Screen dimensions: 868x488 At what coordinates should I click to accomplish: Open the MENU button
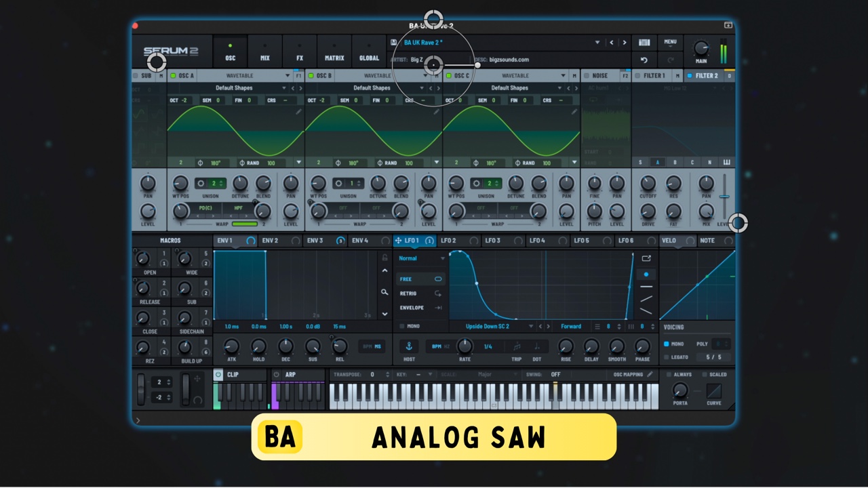tap(670, 43)
